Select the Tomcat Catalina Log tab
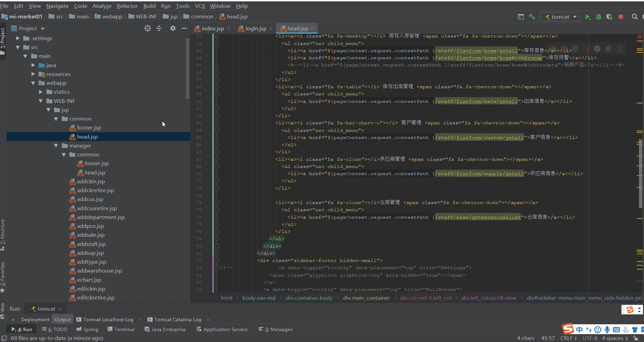Image resolution: width=644 pixels, height=342 pixels. (x=177, y=320)
